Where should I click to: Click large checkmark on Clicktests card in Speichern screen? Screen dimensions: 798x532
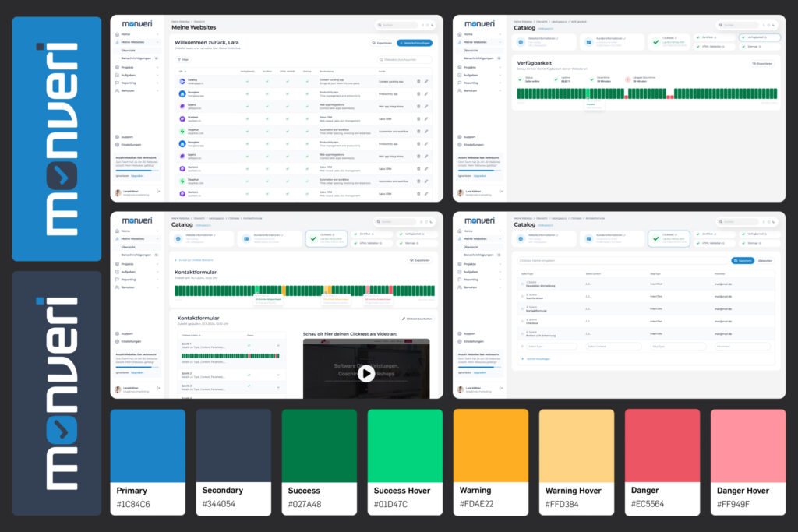656,238
